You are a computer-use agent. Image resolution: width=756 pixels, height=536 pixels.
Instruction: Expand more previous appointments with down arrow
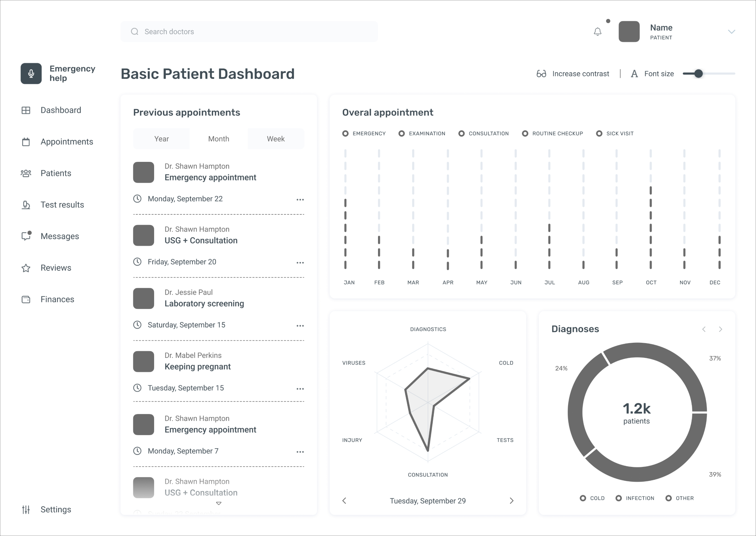tap(219, 503)
